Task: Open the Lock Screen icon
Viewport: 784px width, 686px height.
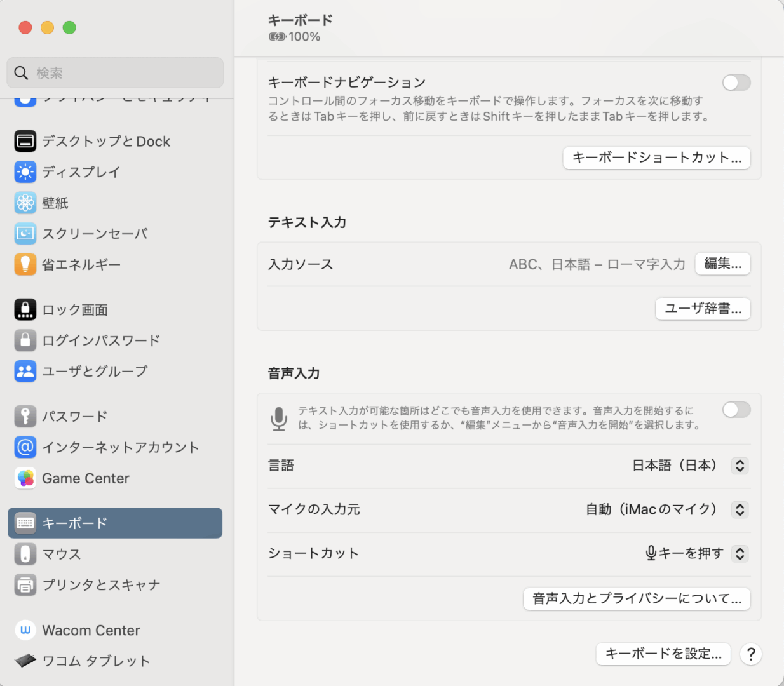Action: point(25,309)
